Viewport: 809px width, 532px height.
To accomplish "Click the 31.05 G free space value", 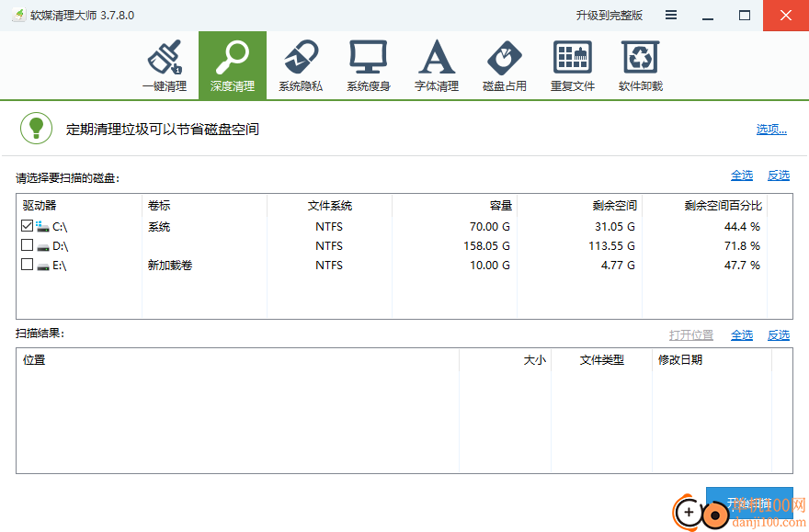I will [x=614, y=227].
